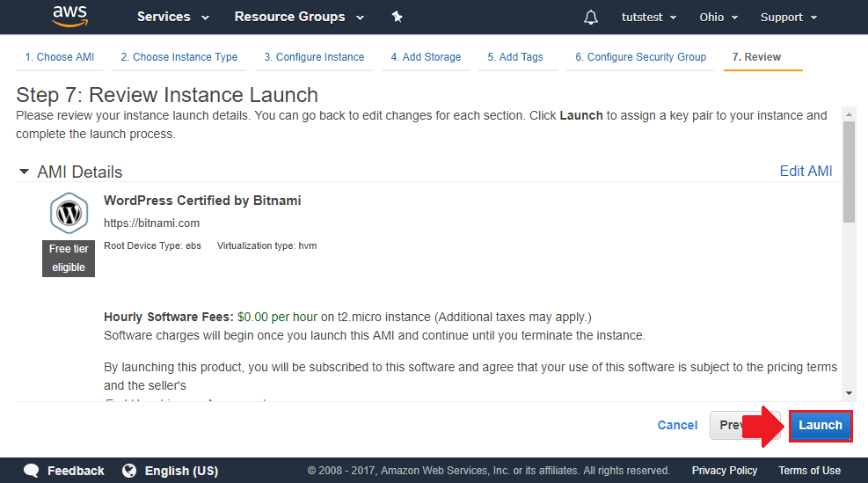Click the Step 7: Review Instance Launch heading
The image size is (868, 483).
click(x=166, y=95)
